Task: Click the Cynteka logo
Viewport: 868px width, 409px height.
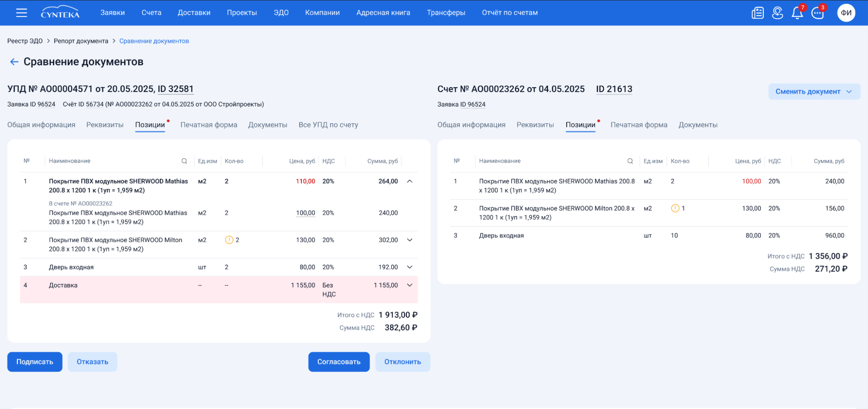Action: (x=60, y=12)
